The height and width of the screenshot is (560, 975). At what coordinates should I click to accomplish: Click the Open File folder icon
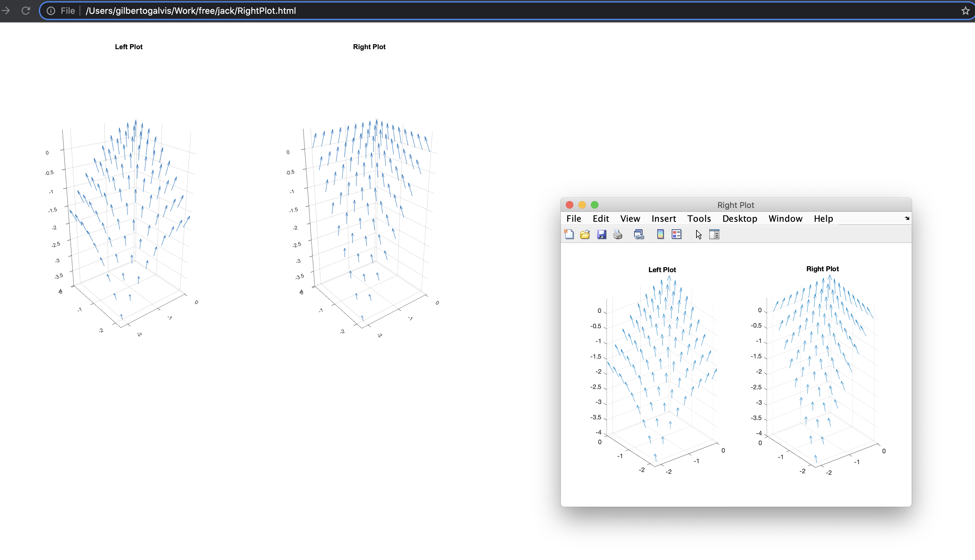(x=585, y=234)
